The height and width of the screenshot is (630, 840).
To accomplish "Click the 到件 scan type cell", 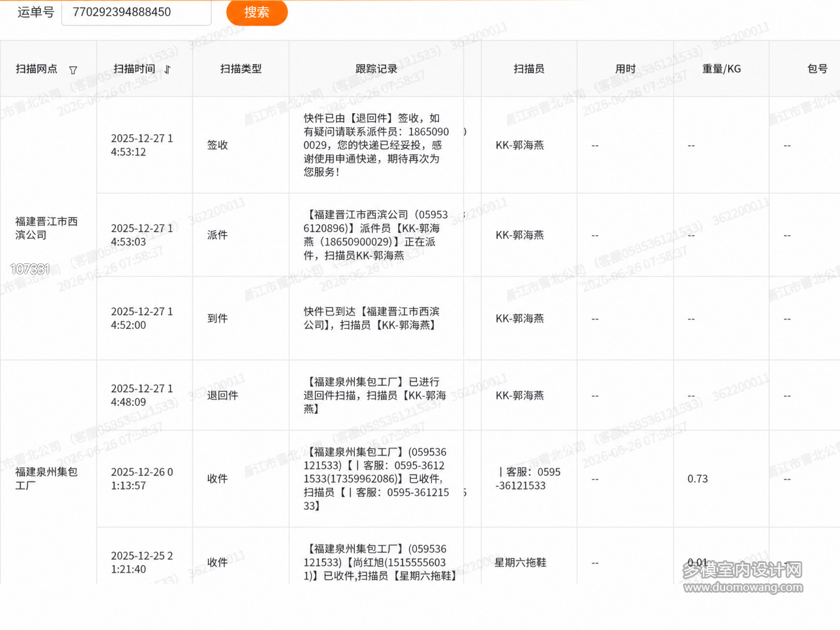I will coord(218,318).
